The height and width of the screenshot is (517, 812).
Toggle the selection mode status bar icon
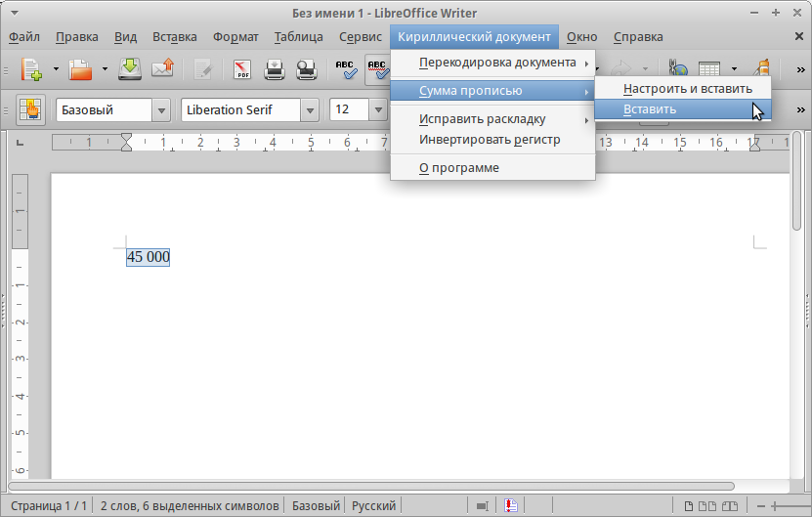point(482,506)
